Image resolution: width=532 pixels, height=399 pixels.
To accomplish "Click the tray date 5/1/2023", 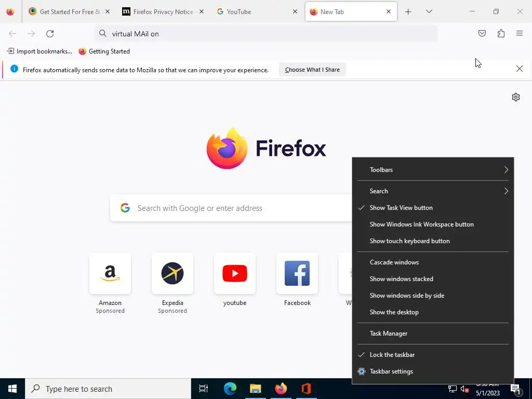I will click(x=487, y=393).
